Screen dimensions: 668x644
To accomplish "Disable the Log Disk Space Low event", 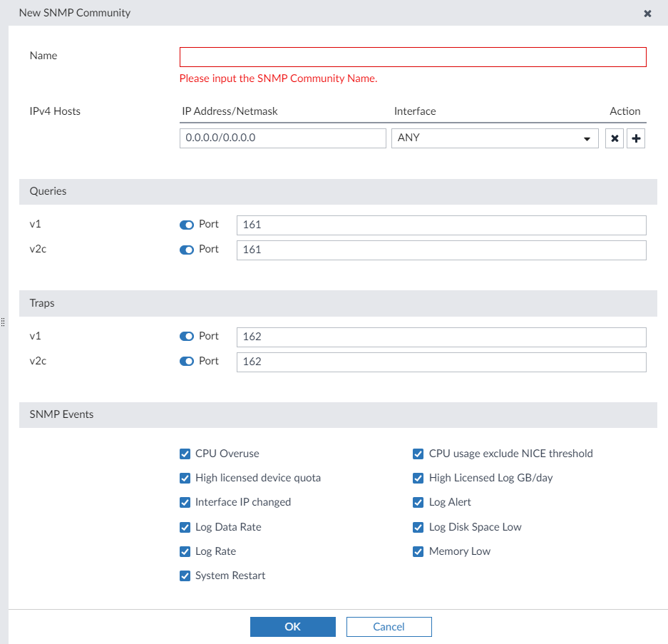I will 418,527.
